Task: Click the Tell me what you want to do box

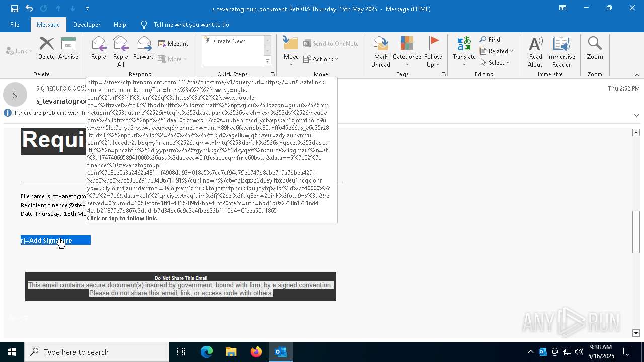Action: click(191, 25)
